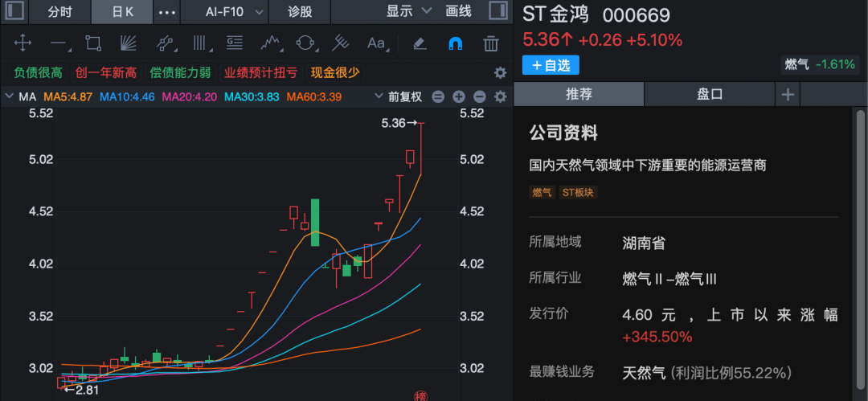Click 燃气Ⅱ–燃气Ⅲ industry value
The width and height of the screenshot is (868, 401).
669,279
